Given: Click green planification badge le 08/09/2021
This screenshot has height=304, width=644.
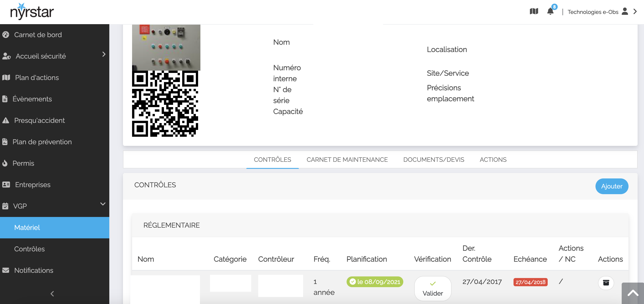Looking at the screenshot, I should pyautogui.click(x=375, y=282).
